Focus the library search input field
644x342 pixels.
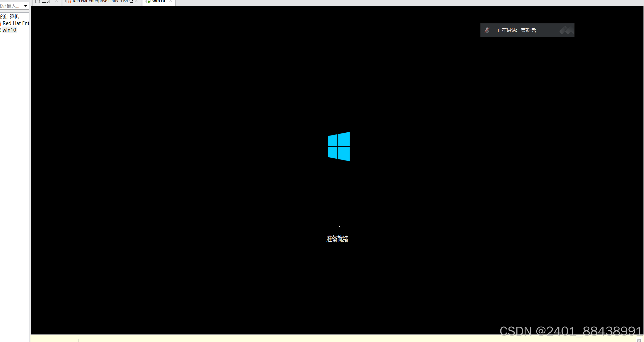click(x=11, y=6)
